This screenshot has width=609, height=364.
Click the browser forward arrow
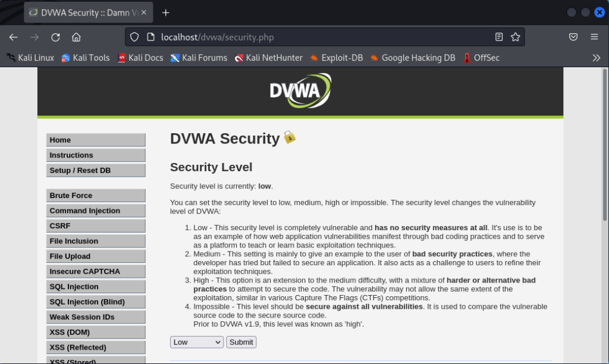[x=34, y=37]
